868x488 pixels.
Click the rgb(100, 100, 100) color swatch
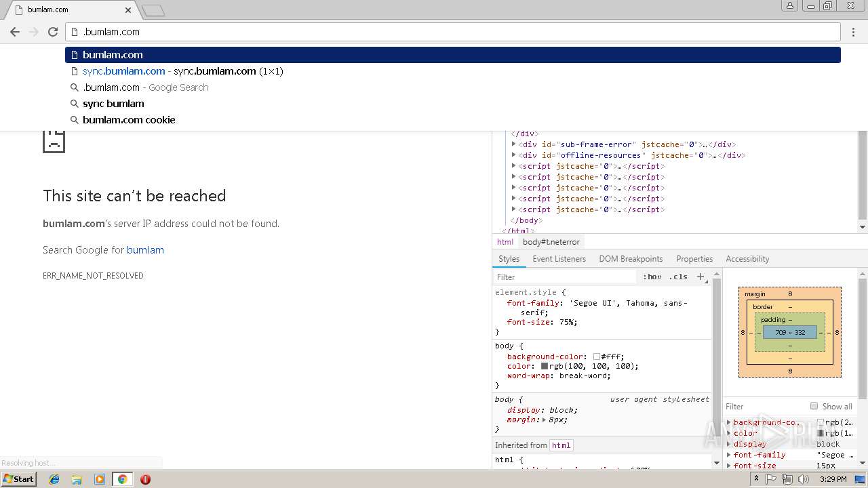(544, 366)
